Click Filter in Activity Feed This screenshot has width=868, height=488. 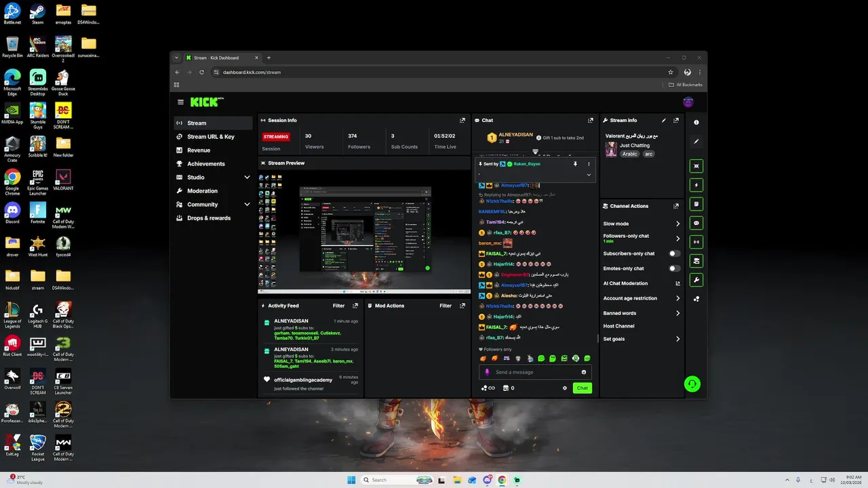pyautogui.click(x=338, y=306)
